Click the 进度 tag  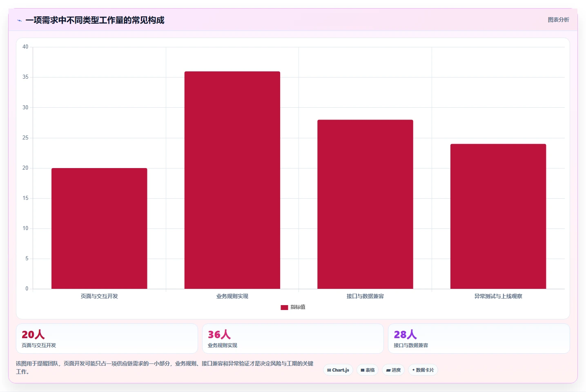[393, 370]
